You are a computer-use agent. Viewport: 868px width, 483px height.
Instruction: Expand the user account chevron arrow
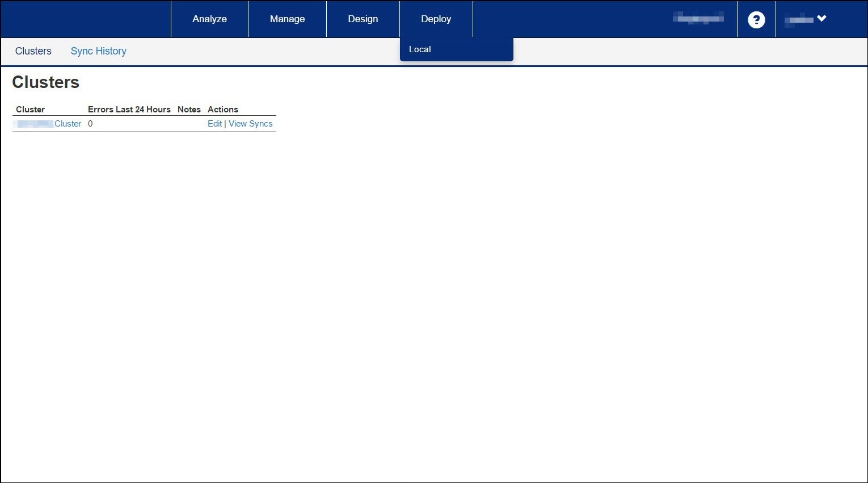pyautogui.click(x=821, y=19)
